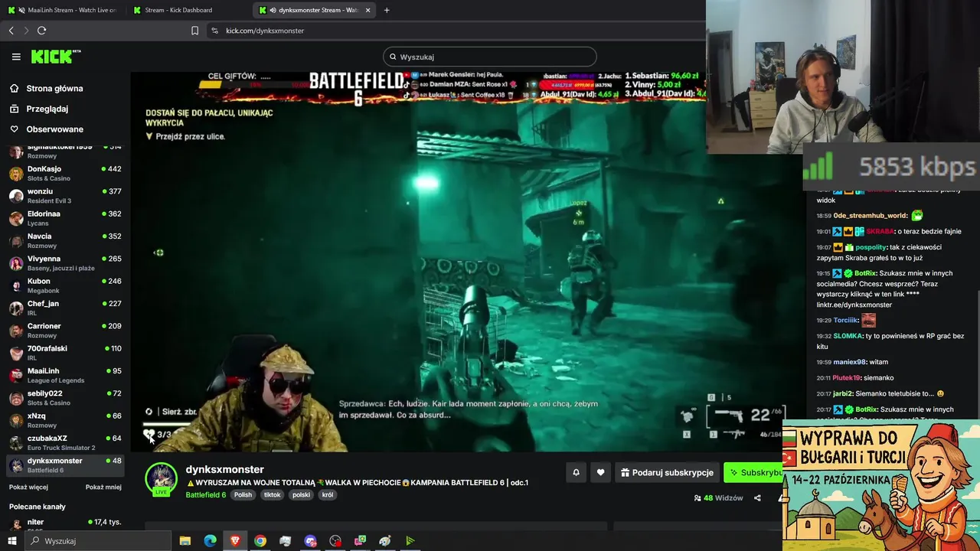The height and width of the screenshot is (551, 980).
Task: Reload the current page
Action: click(41, 31)
